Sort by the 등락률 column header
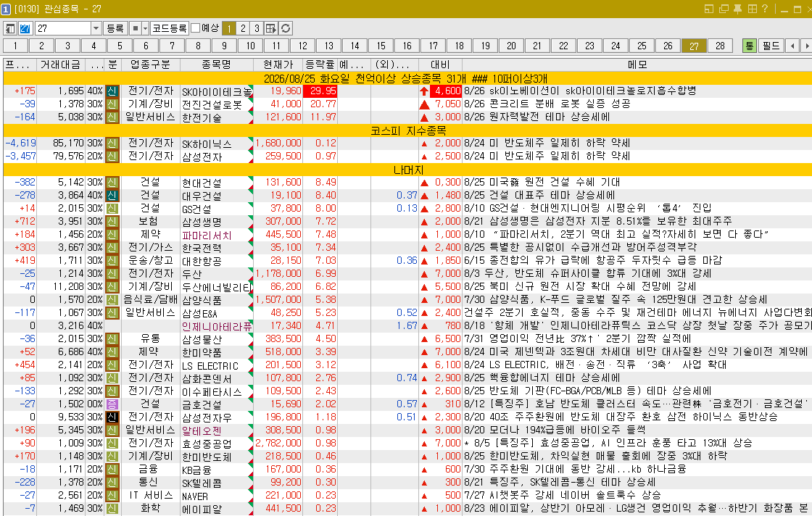The image size is (812, 516). coord(320,64)
